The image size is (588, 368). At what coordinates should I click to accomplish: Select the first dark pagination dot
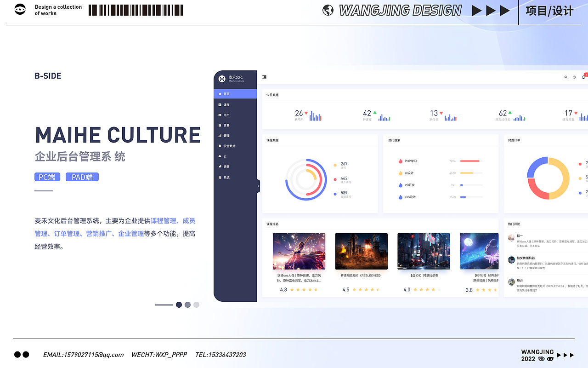(179, 305)
